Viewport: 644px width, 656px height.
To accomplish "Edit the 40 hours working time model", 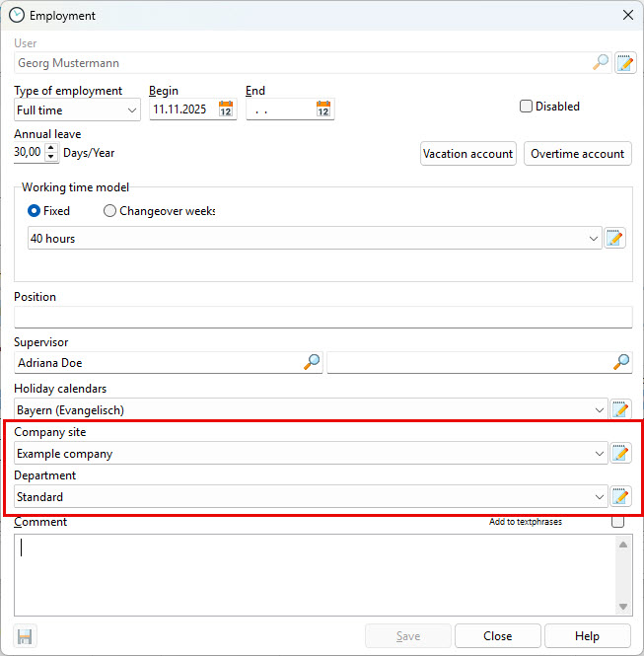I will [615, 238].
